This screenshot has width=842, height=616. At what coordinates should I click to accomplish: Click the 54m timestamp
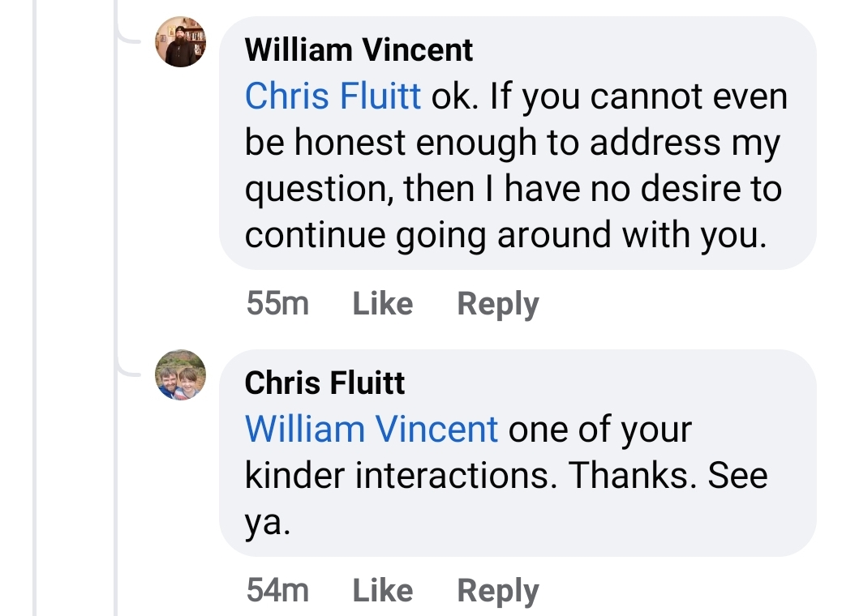click(277, 590)
